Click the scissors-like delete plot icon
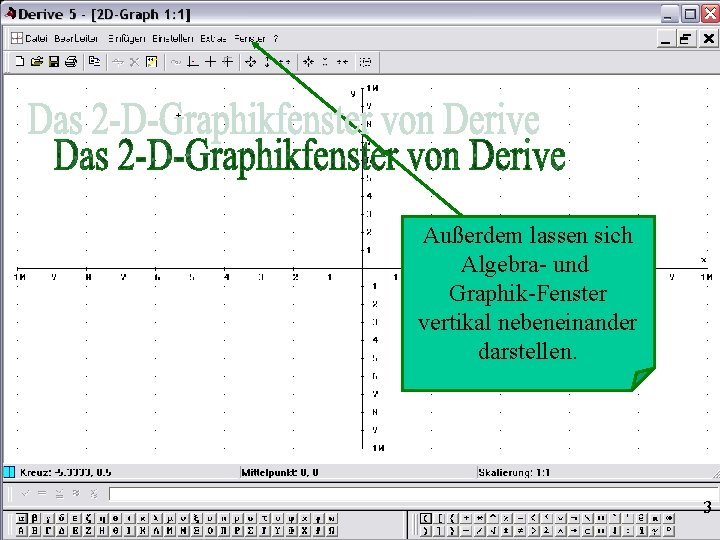The height and width of the screenshot is (540, 720). (134, 62)
